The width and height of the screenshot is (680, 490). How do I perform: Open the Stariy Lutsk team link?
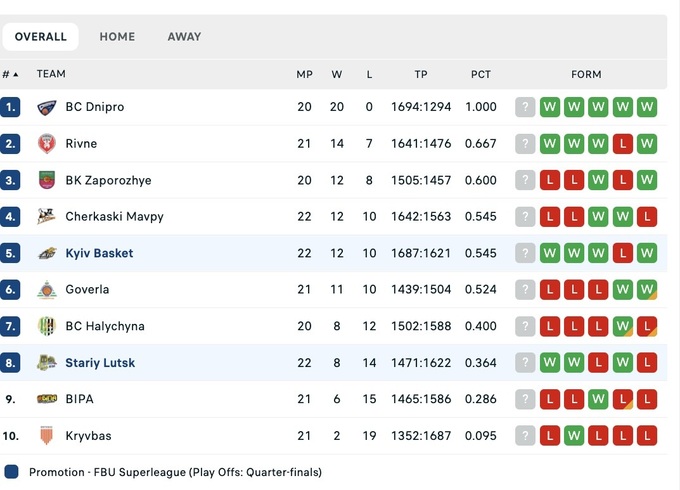tap(100, 363)
